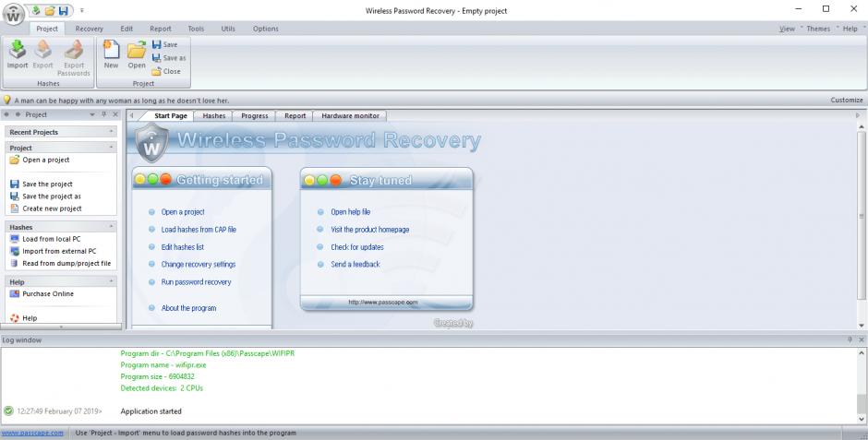The image size is (868, 440).
Task: Open the Tools ribbon tab
Action: (x=196, y=29)
